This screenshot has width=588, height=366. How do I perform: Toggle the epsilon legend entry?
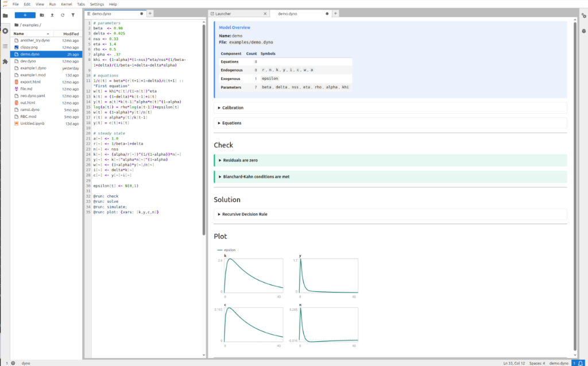click(x=226, y=250)
